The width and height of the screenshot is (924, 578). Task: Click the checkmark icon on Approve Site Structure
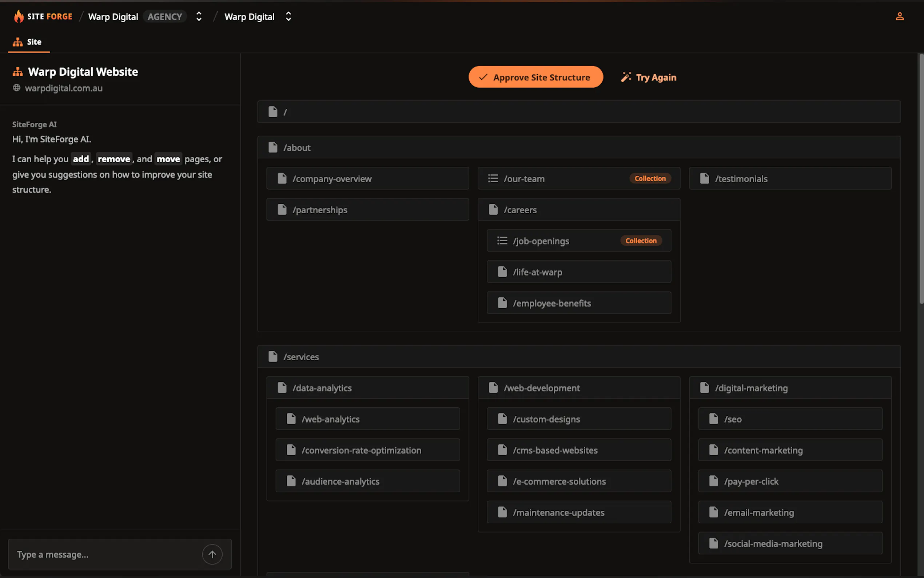483,77
